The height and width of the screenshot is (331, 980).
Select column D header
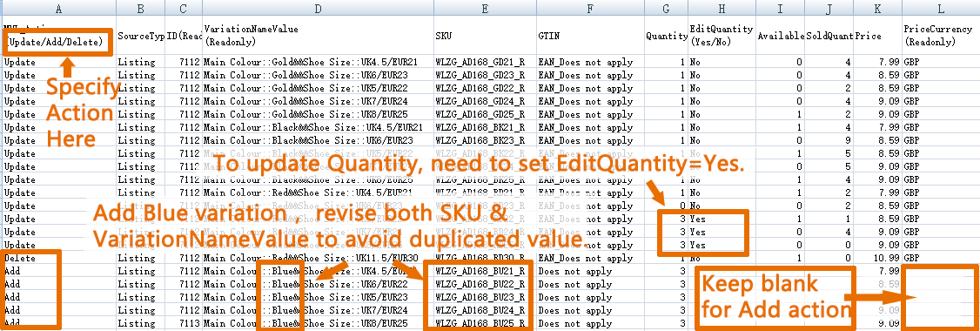[318, 9]
